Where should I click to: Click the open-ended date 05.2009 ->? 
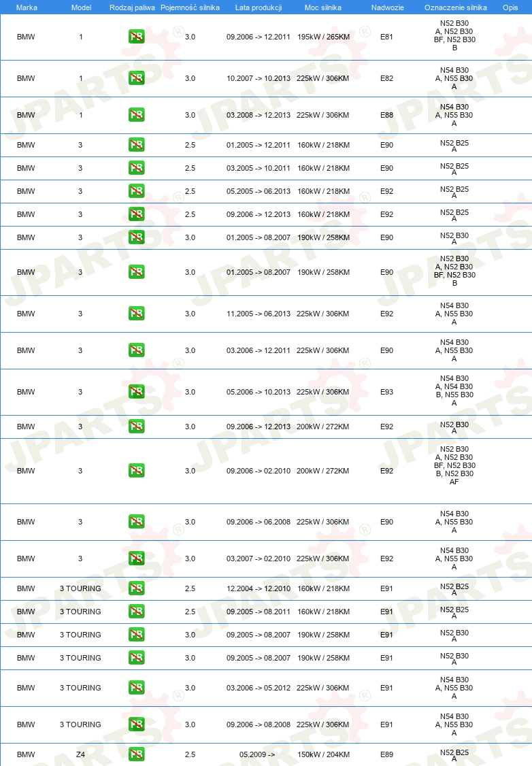tap(258, 754)
